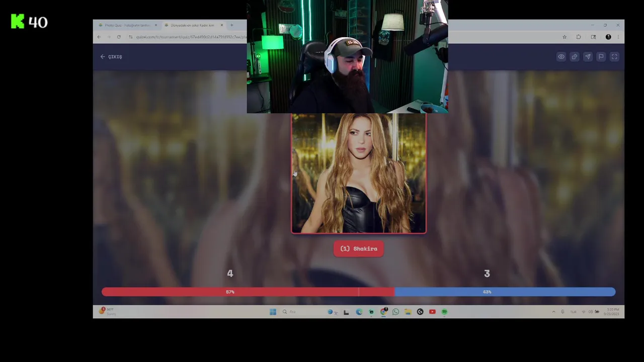Select the (1) Shakira button
Image resolution: width=644 pixels, height=362 pixels.
pos(359,248)
